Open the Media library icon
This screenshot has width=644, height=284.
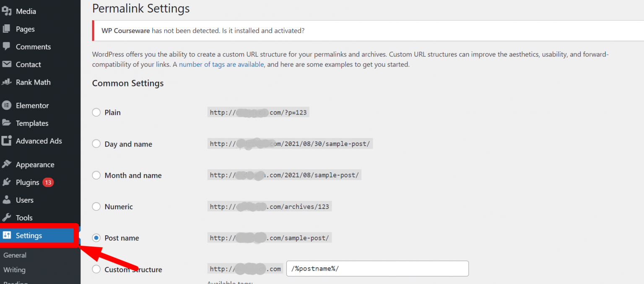click(x=7, y=11)
